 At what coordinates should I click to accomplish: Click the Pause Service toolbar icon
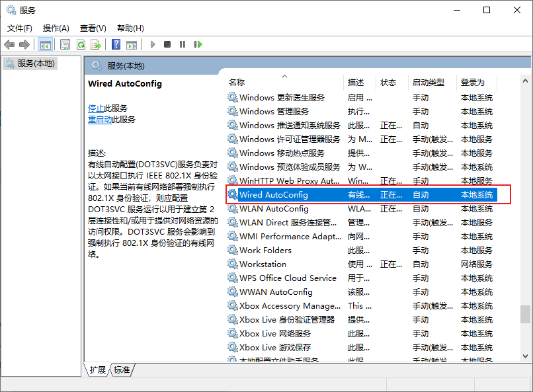click(x=183, y=44)
